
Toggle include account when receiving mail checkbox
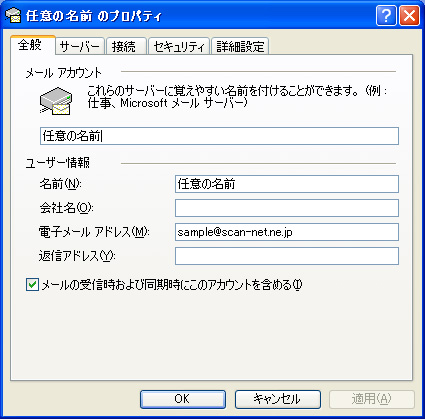(x=32, y=285)
